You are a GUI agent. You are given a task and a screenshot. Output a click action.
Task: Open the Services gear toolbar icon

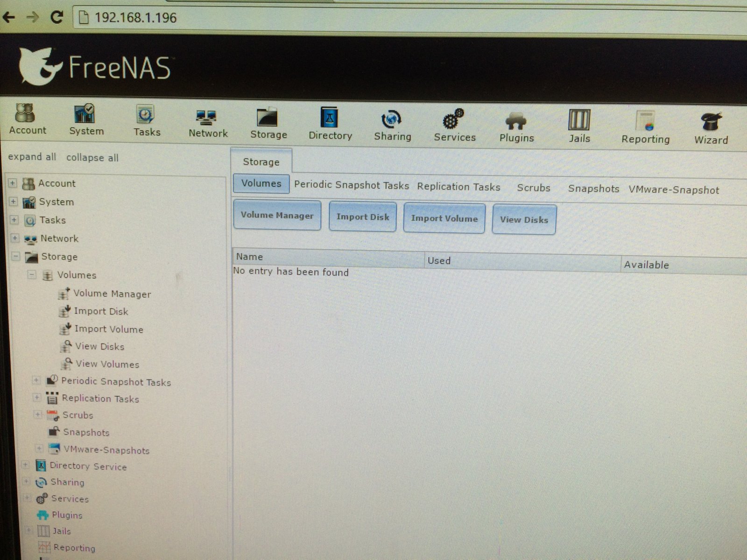tap(454, 126)
